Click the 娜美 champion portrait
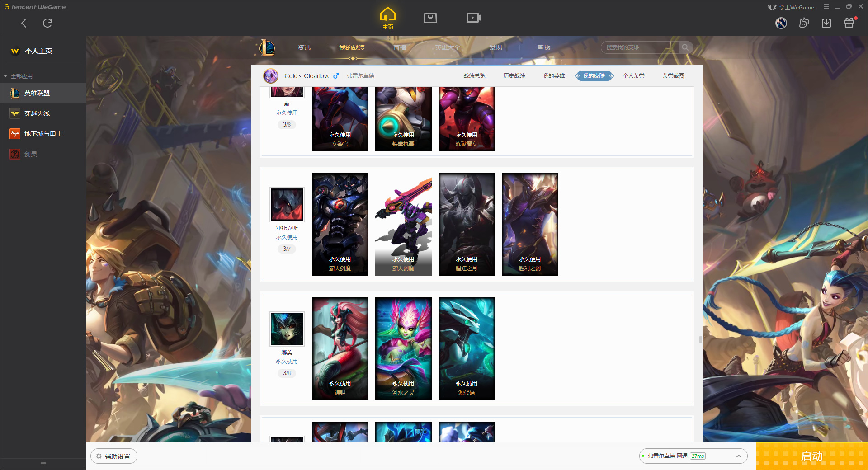This screenshot has width=868, height=470. (x=287, y=329)
